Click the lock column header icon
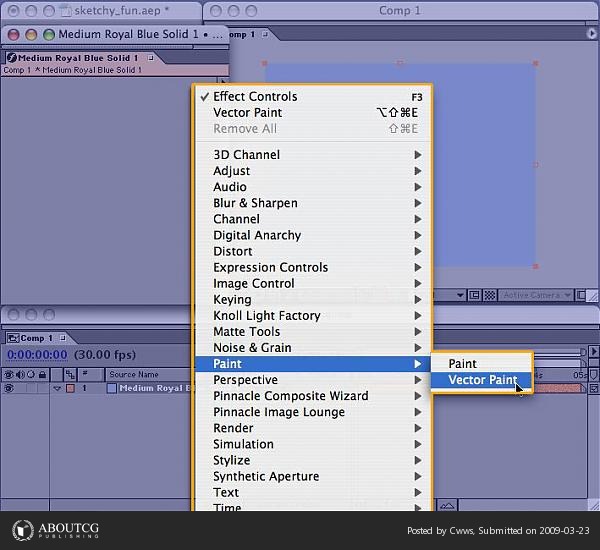600x550 pixels. click(42, 374)
